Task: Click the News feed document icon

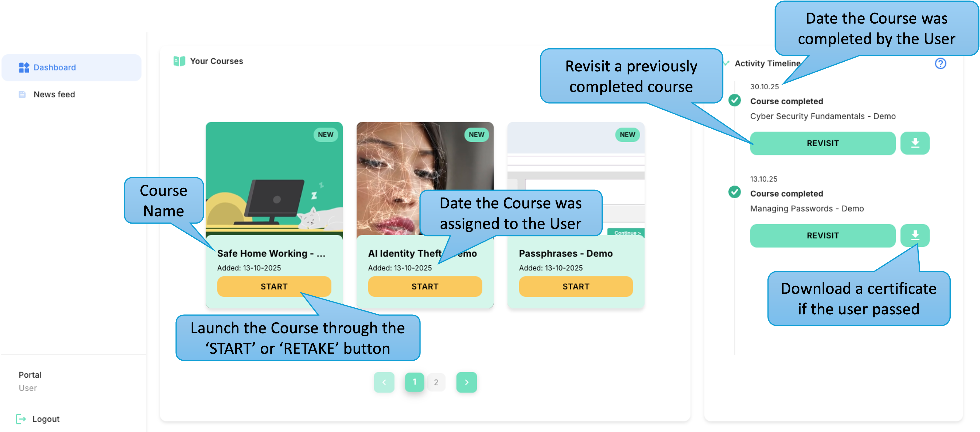Action: [22, 94]
